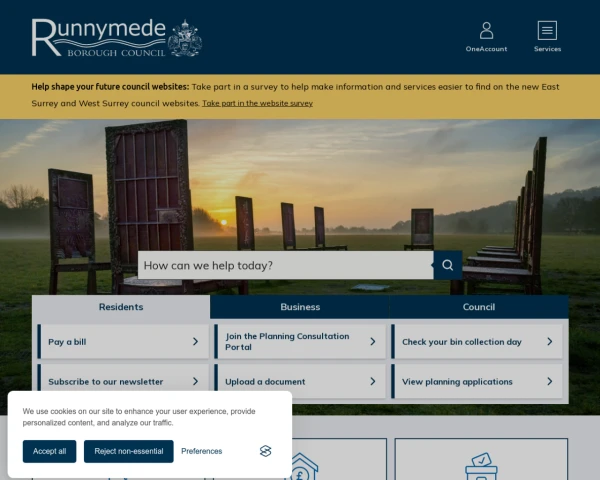Click the chevron on Upload a document

373,381
